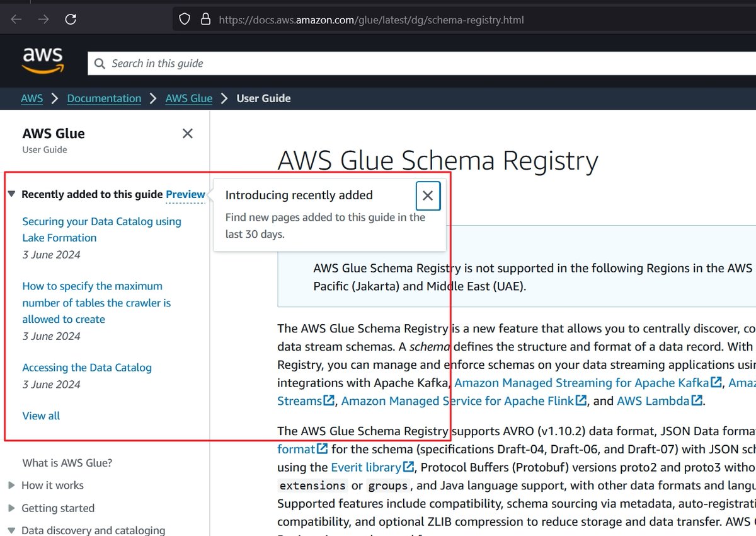The height and width of the screenshot is (536, 756).
Task: Click the Preview label link
Action: [x=185, y=194]
